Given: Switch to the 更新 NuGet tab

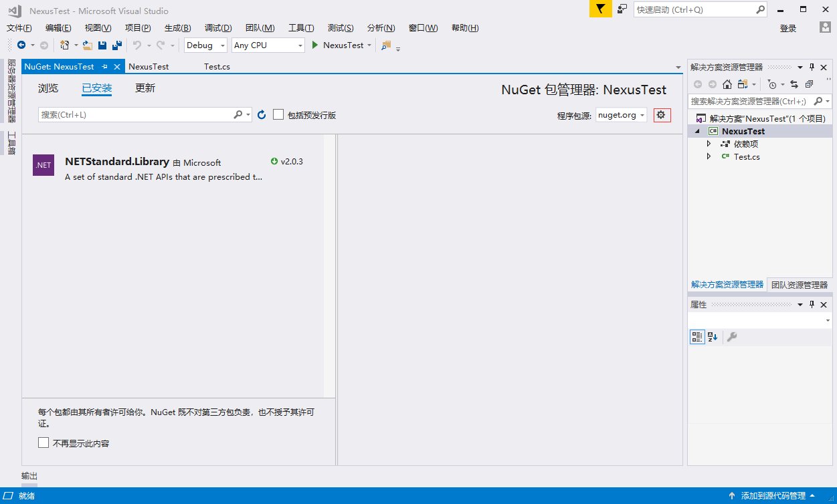Looking at the screenshot, I should click(145, 88).
